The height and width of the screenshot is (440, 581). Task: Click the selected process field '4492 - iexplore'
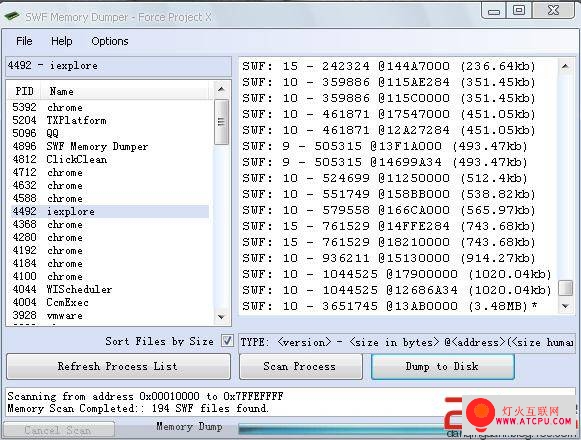click(118, 66)
